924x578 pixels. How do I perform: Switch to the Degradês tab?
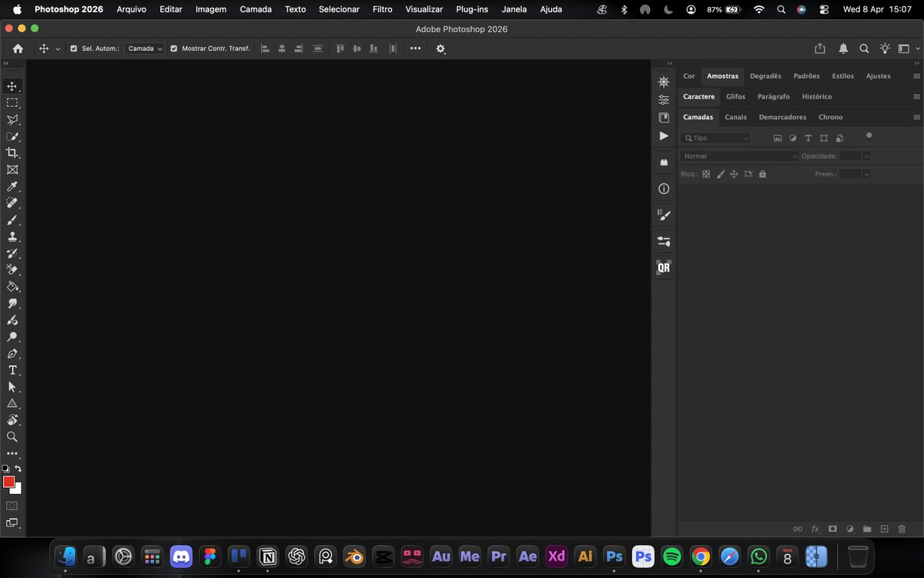pos(765,76)
